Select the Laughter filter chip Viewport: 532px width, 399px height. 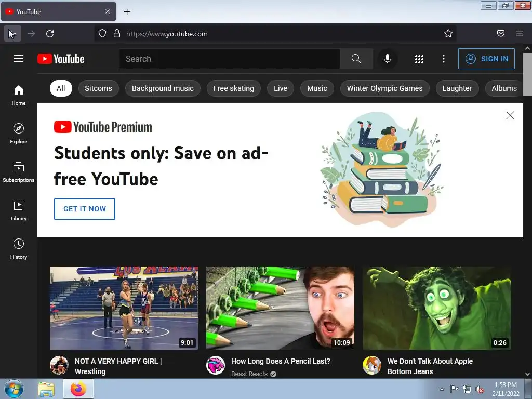457,88
